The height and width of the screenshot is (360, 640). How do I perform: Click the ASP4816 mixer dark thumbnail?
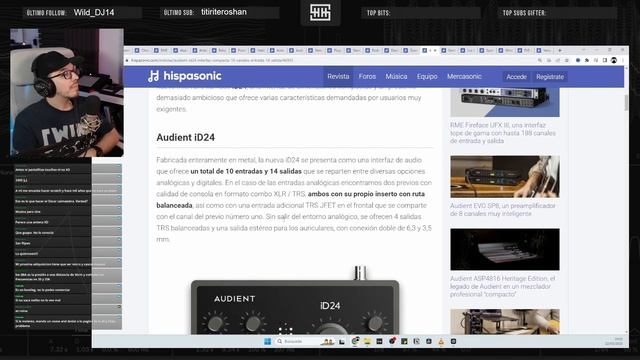pos(505,249)
